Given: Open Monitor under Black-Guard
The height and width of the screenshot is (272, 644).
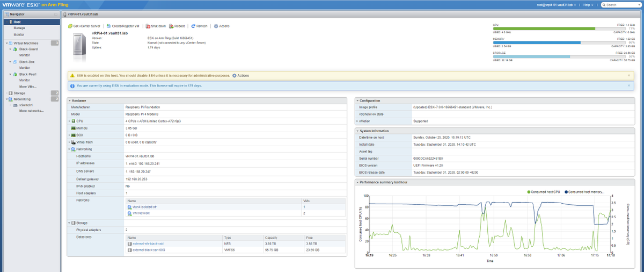Looking at the screenshot, I should point(25,55).
